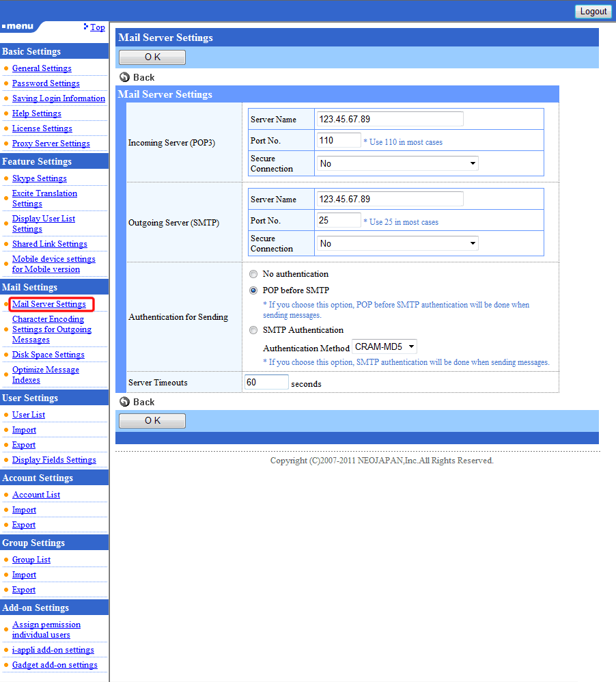Image resolution: width=616 pixels, height=682 pixels.
Task: Select POP before SMTP radio button
Action: 253,290
